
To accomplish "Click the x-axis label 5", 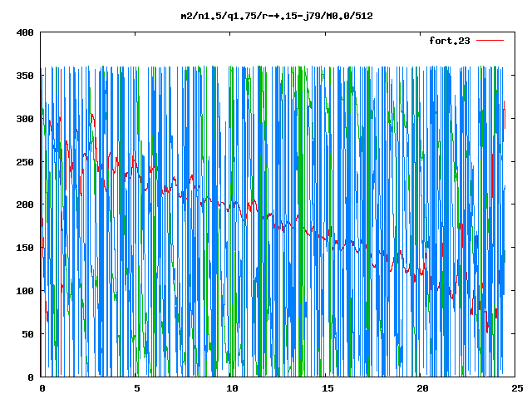I will [x=136, y=388].
